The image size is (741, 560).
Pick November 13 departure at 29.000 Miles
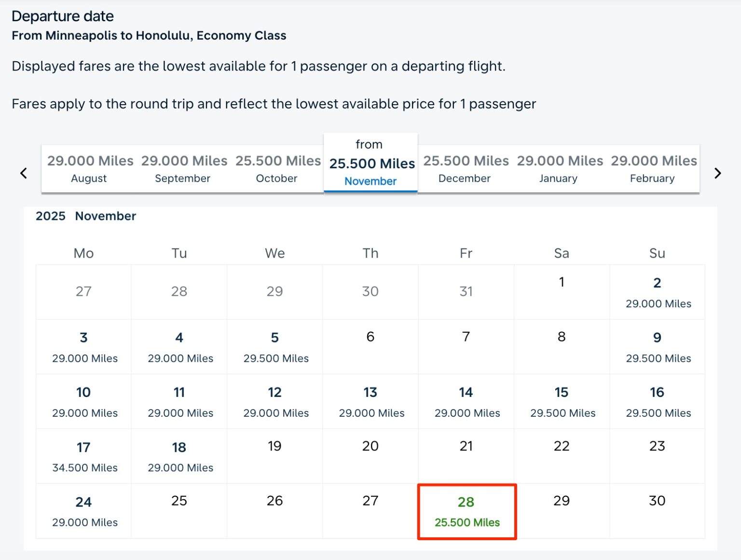[370, 401]
